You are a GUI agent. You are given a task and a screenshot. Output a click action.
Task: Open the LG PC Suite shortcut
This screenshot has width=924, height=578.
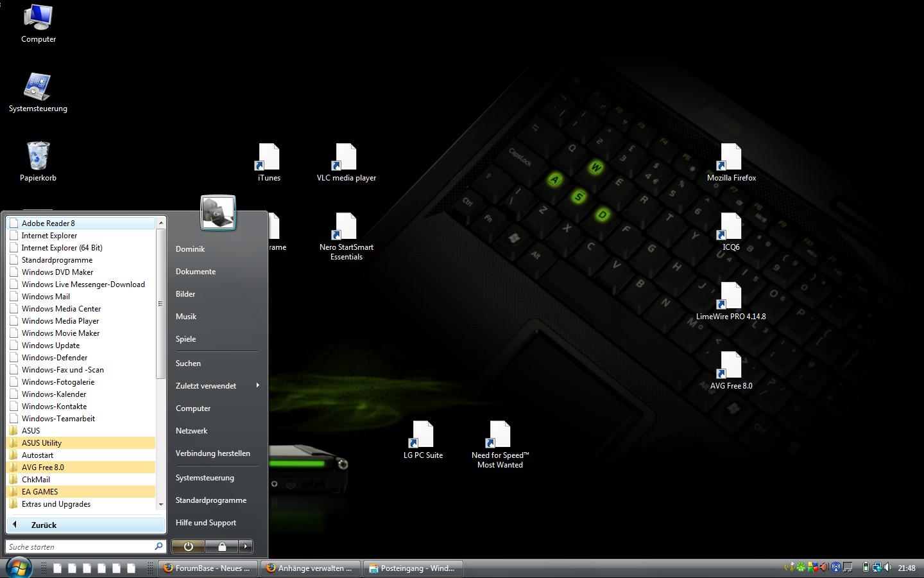point(423,439)
